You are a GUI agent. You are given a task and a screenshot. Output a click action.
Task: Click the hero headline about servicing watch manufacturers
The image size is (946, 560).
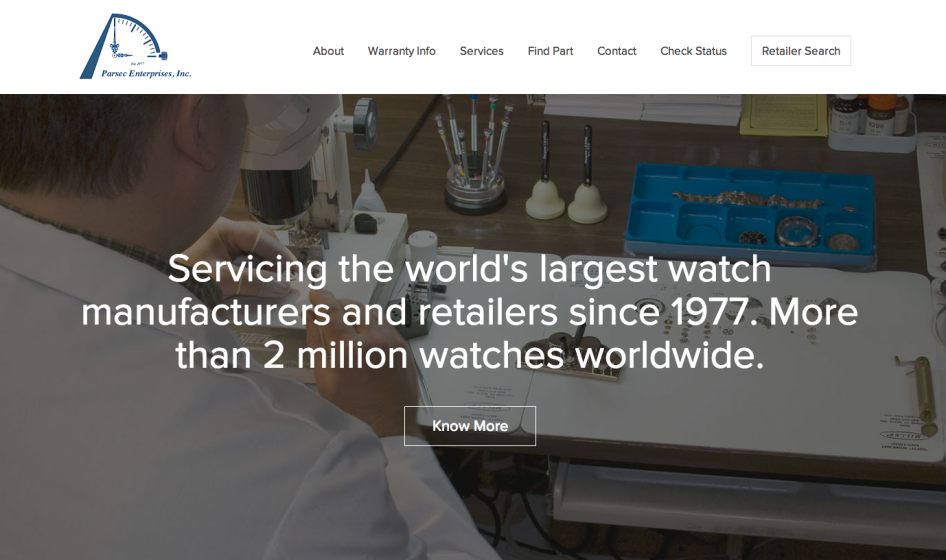(470, 311)
